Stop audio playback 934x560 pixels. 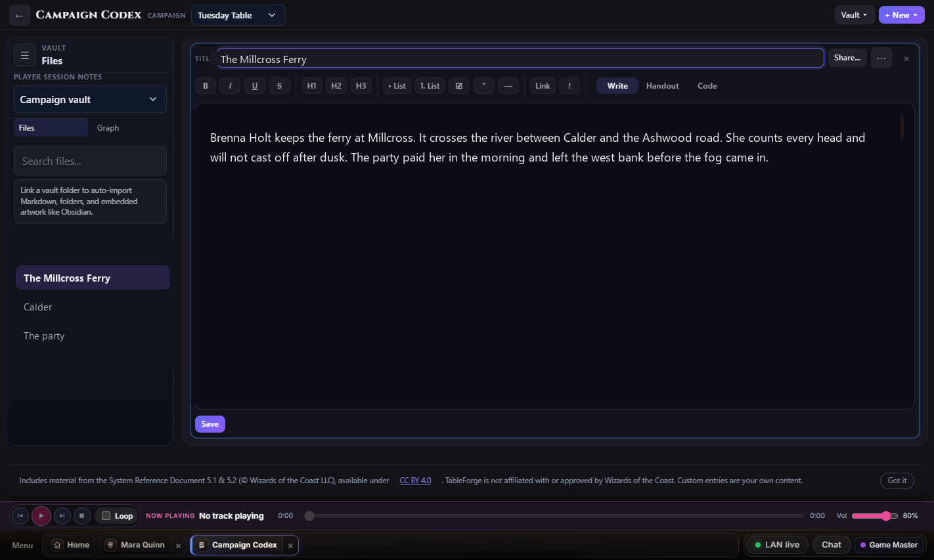click(x=81, y=516)
